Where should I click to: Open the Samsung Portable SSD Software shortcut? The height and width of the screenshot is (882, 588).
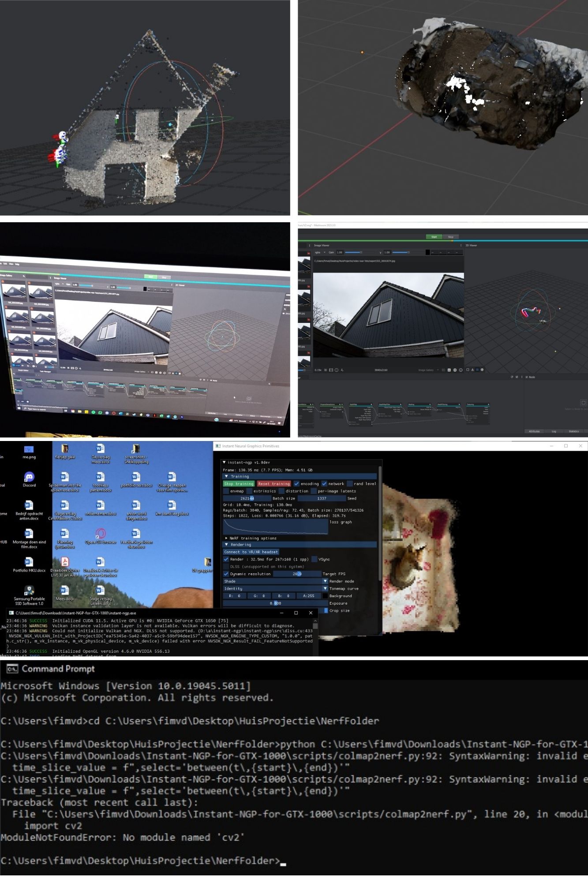(29, 590)
